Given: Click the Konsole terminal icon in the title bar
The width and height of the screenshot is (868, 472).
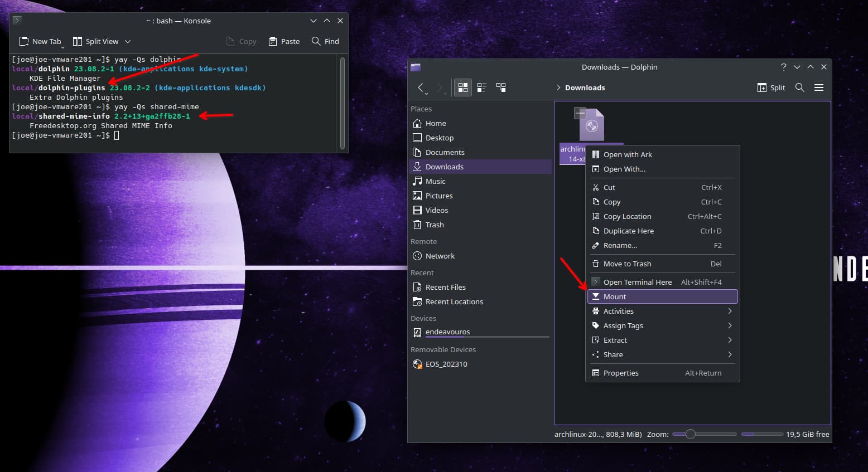Looking at the screenshot, I should point(17,20).
